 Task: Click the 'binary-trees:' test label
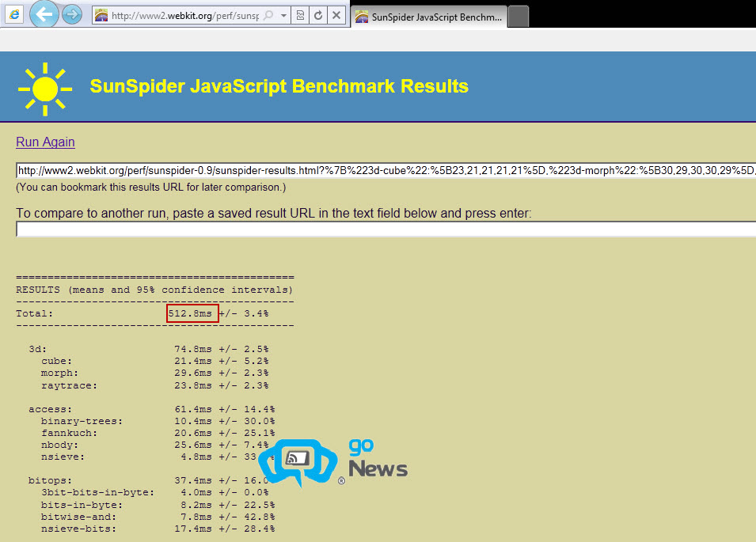point(82,421)
